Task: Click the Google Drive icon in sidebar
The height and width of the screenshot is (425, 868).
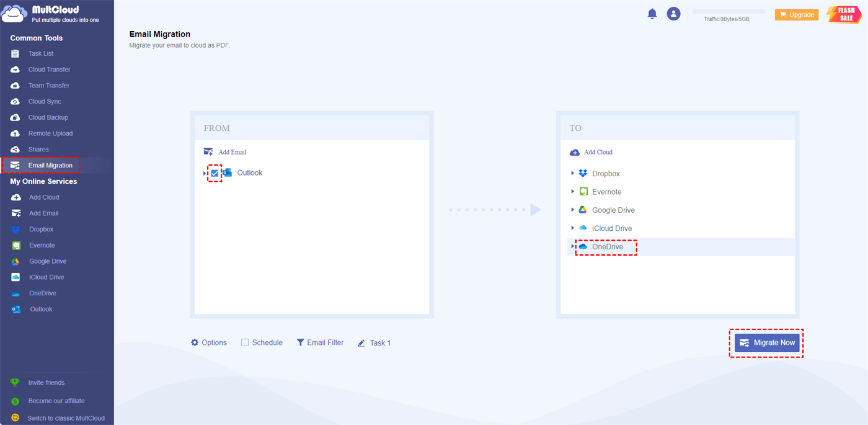Action: [x=16, y=261]
